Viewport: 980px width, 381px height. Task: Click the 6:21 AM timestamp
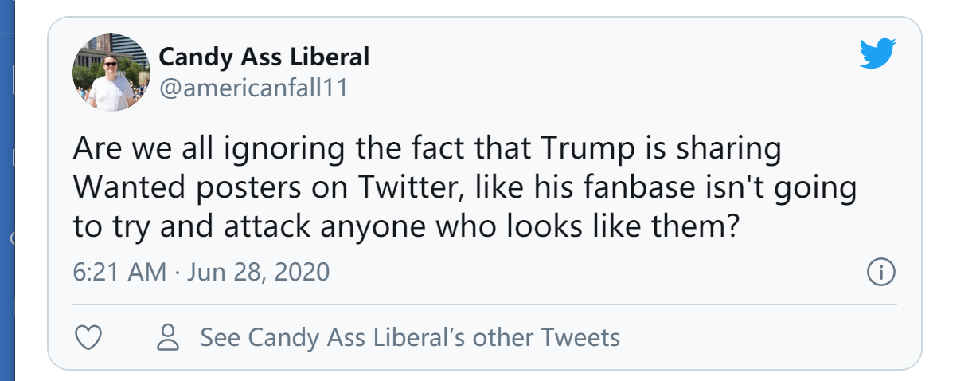click(119, 273)
